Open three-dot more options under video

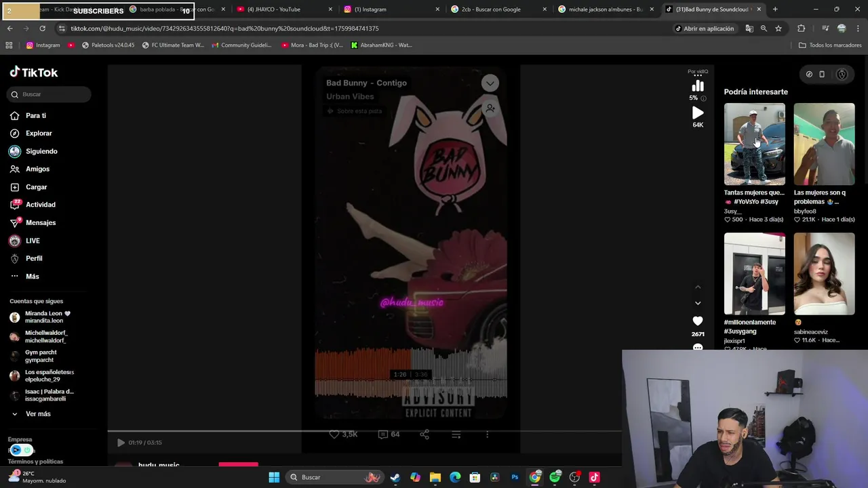487,434
